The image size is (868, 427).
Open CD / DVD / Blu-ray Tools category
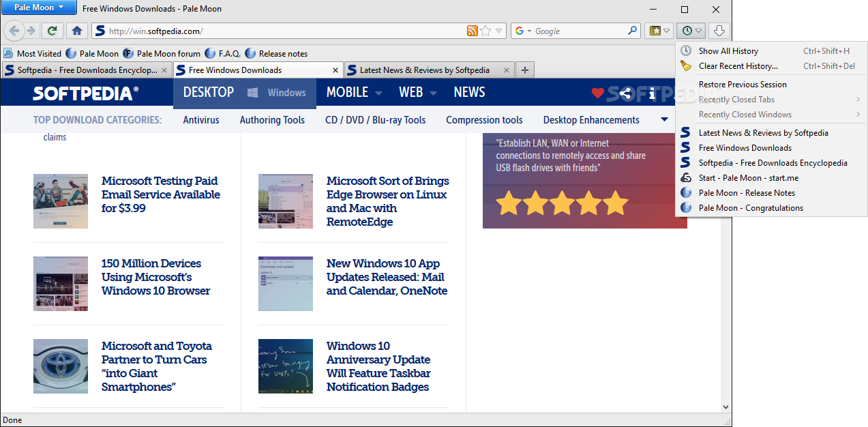click(x=375, y=120)
